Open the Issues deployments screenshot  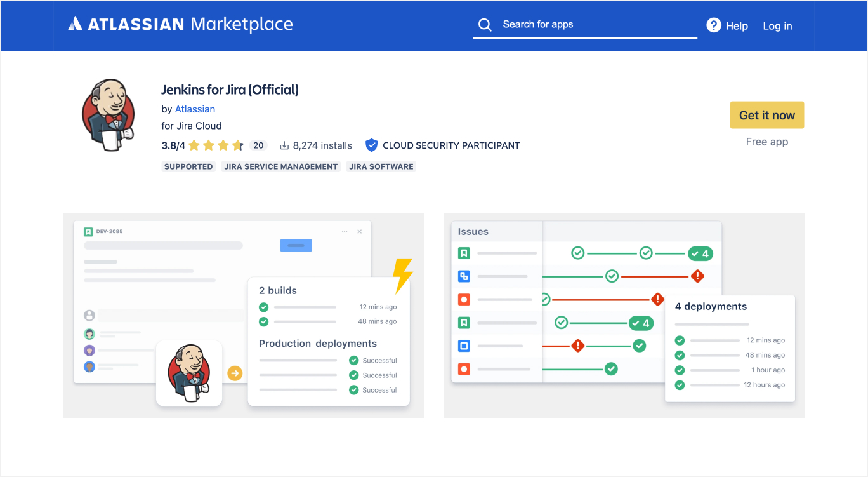click(x=624, y=316)
